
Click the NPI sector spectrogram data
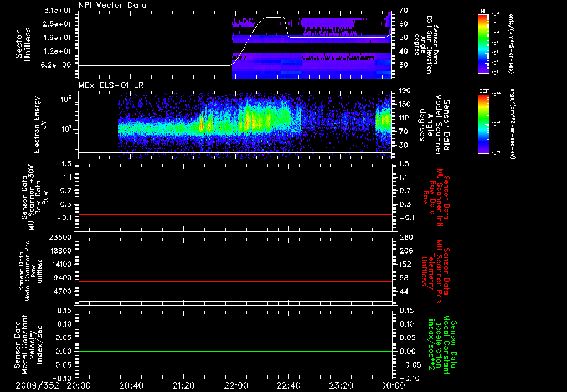(312, 45)
